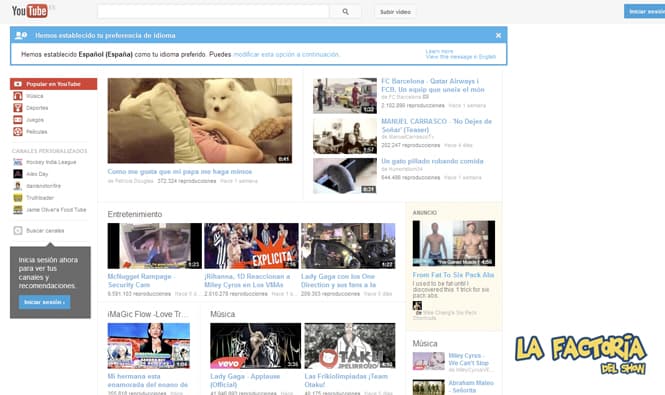The width and height of the screenshot is (665, 395).
Task: Open Películas category label
Action: pyautogui.click(x=36, y=132)
